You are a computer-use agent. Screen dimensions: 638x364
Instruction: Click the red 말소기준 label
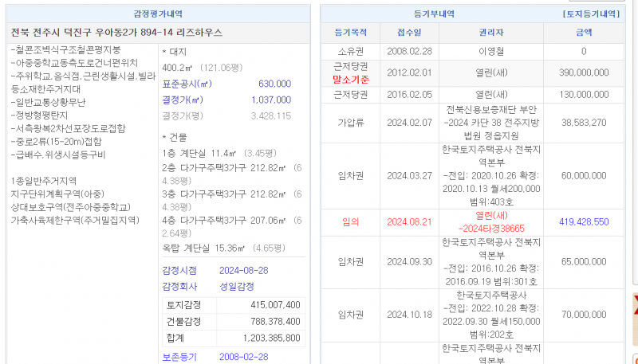[351, 79]
